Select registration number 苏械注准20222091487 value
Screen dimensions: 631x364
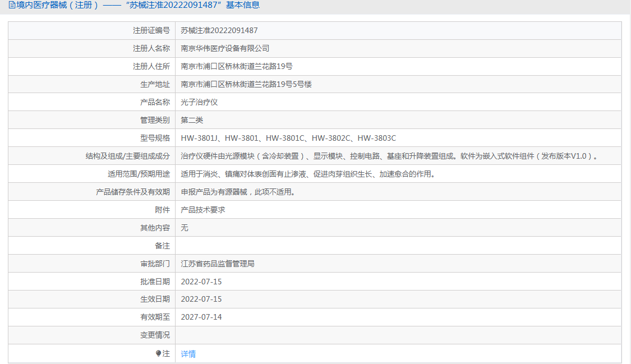(219, 31)
